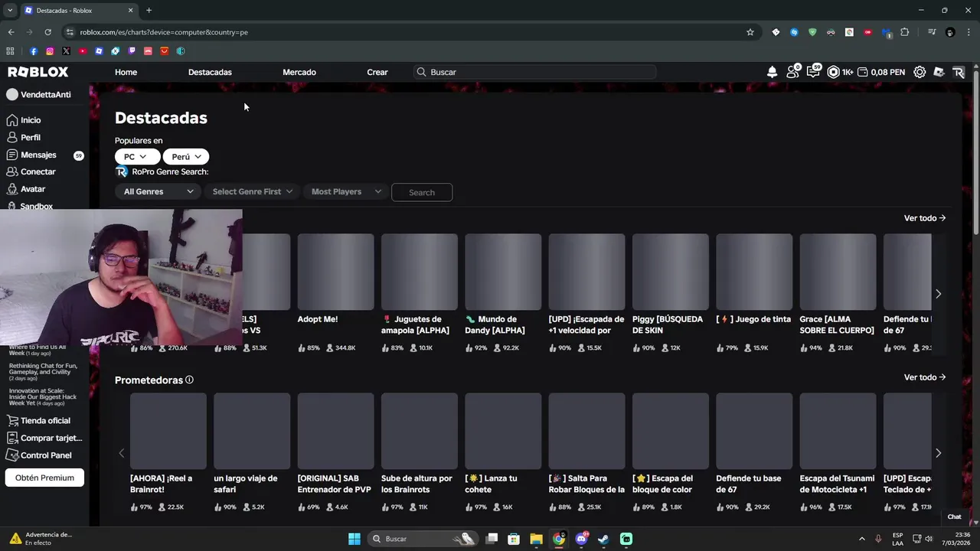Open the Instagram bookmark

coord(50,51)
